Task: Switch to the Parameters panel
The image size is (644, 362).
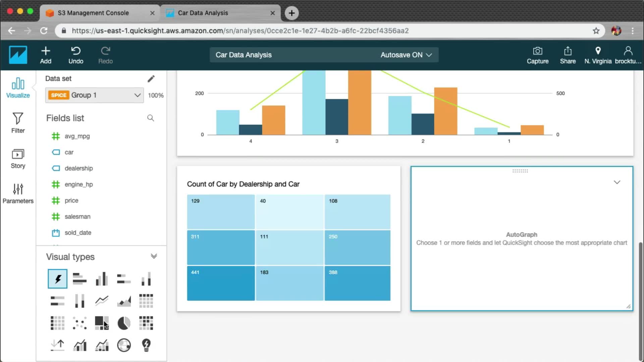Action: (18, 193)
